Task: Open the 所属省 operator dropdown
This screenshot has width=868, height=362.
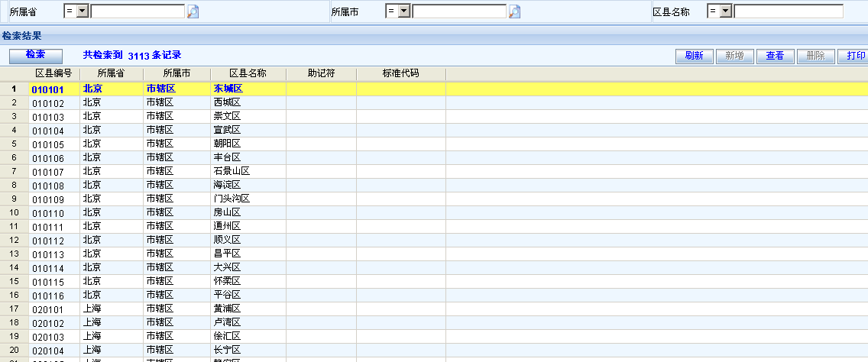Action: (83, 11)
